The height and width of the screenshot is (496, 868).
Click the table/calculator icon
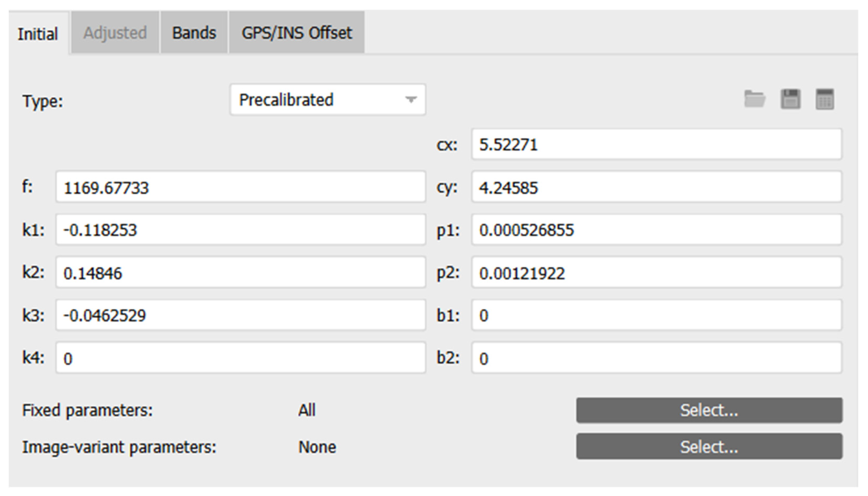pos(825,99)
